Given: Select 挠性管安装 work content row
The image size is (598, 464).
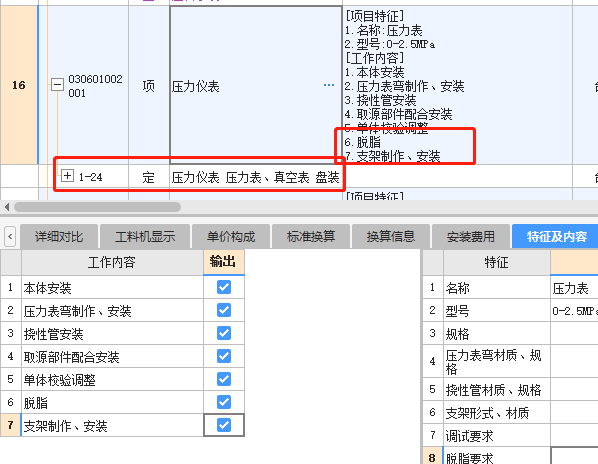Looking at the screenshot, I should point(112,334).
